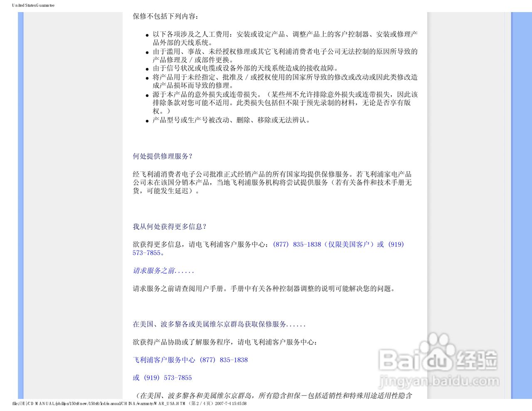This screenshot has width=532, height=411.
Task: Click italic paragraph starting (在美国、波多黎各和美属维尔京群岛
Action: pyautogui.click(x=273, y=395)
